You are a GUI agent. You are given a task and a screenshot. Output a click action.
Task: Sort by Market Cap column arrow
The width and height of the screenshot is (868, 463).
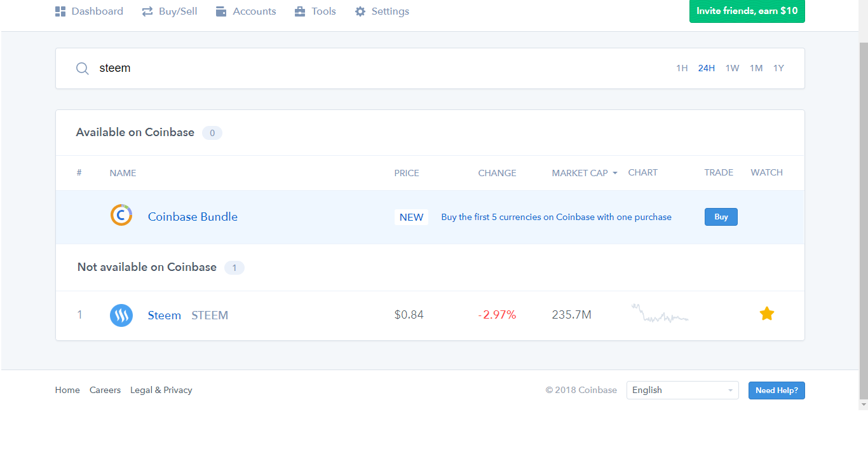point(615,173)
